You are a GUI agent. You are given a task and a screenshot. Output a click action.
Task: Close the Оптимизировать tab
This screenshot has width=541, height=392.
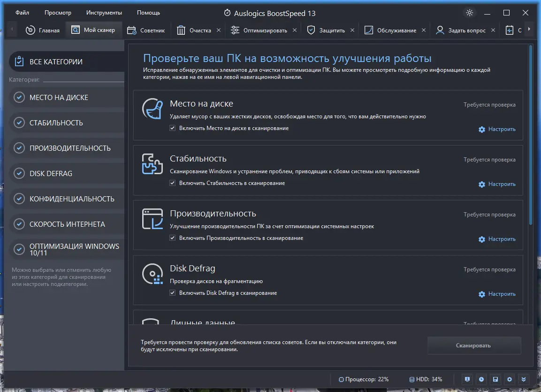point(295,31)
